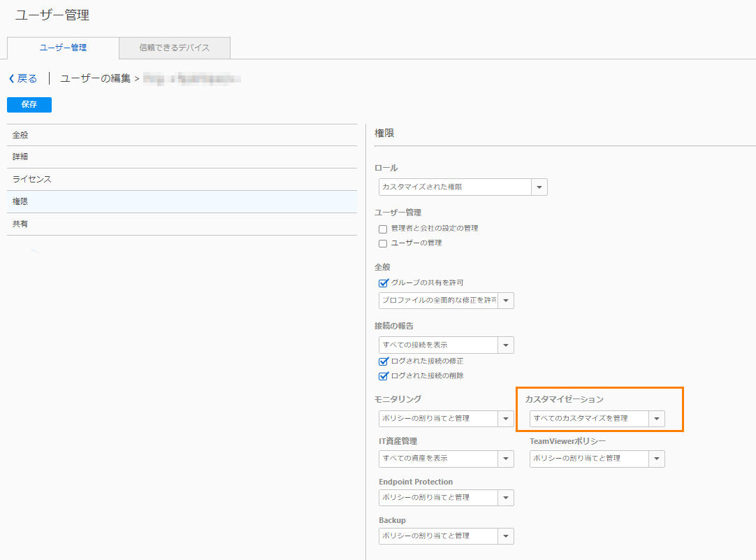
Task: Click the 権限 panel heading
Action: point(384,133)
